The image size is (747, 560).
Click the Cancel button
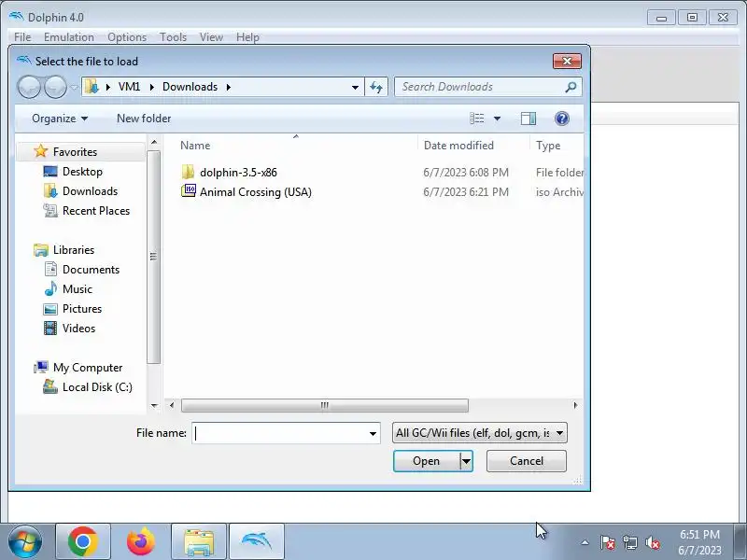pos(527,461)
